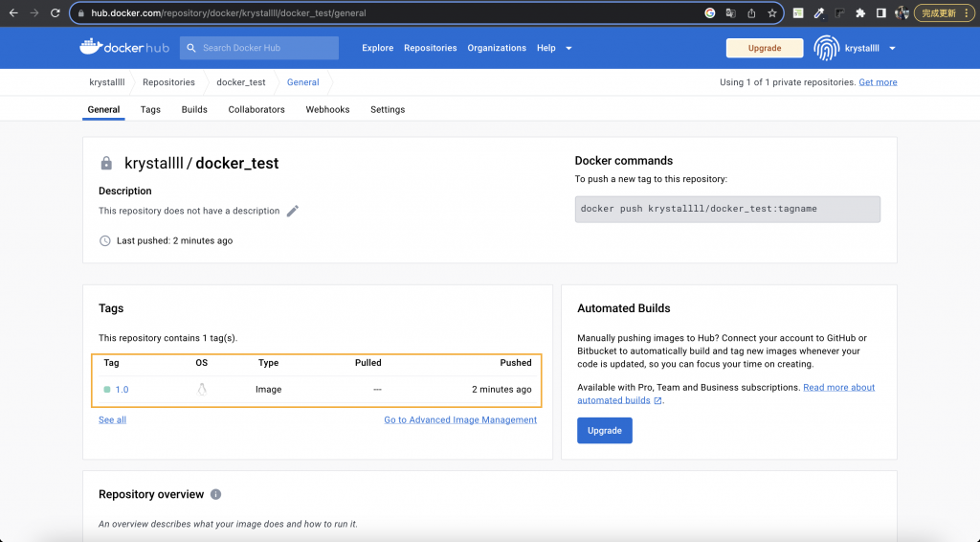
Task: Edit the description with the pencil icon
Action: pyautogui.click(x=293, y=211)
